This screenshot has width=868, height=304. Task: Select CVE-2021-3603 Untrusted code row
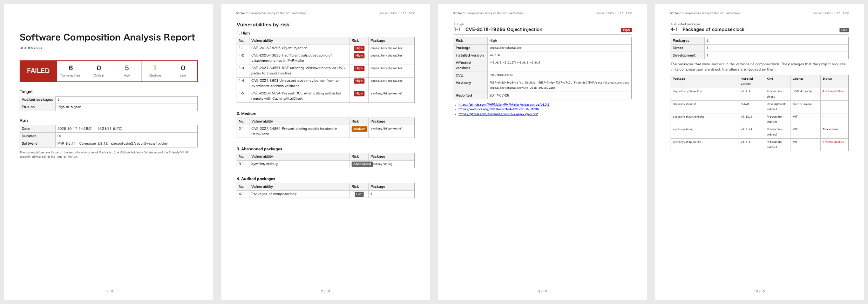pos(325,83)
